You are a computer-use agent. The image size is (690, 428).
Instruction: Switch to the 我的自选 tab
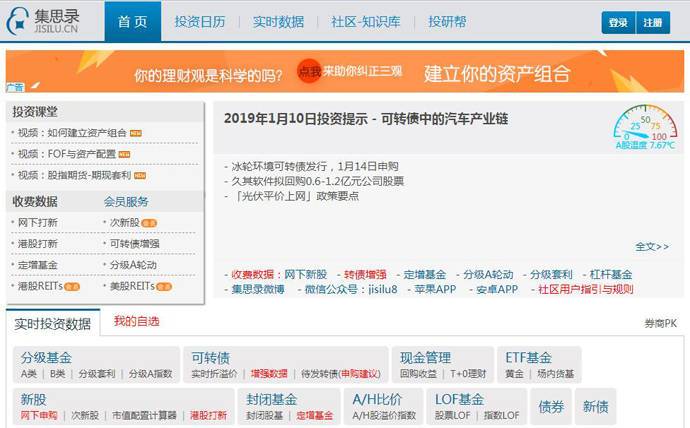click(135, 322)
